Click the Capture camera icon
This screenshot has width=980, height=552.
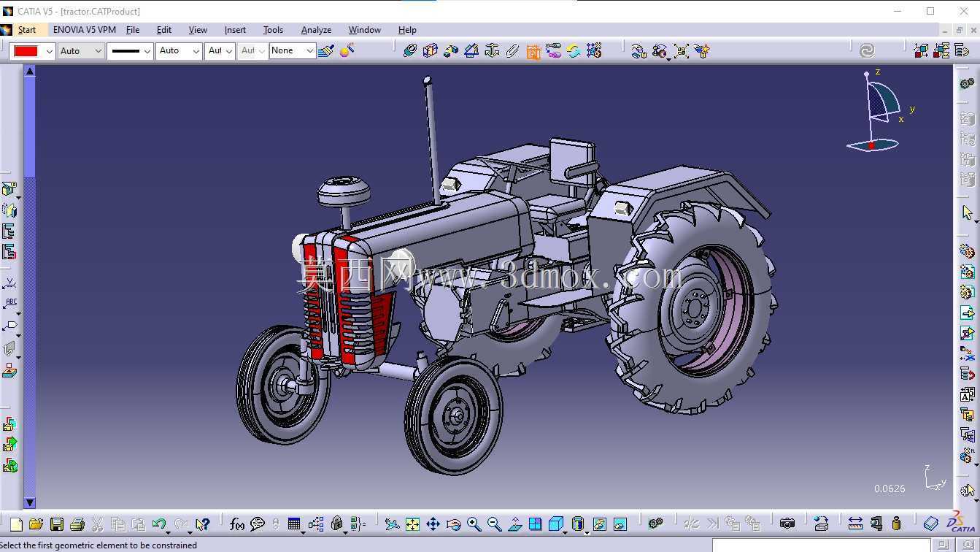(x=787, y=524)
